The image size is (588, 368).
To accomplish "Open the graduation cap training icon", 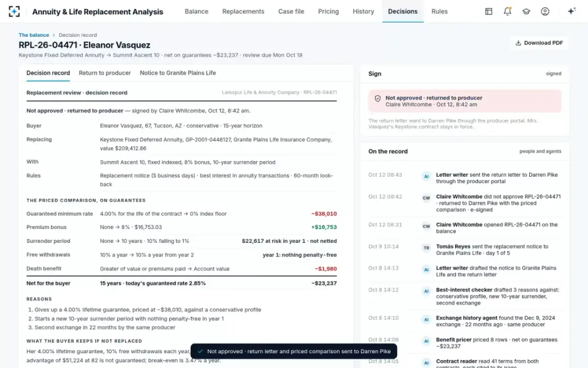I will pos(526,11).
